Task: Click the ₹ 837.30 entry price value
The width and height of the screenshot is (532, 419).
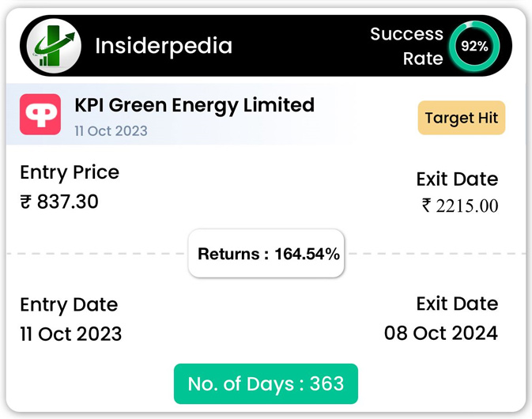Action: (x=59, y=202)
